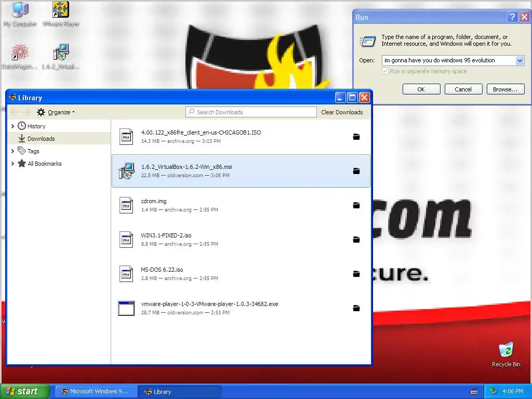Open containing folder for WIN3.1-FIXED-2.iso

coord(356,240)
